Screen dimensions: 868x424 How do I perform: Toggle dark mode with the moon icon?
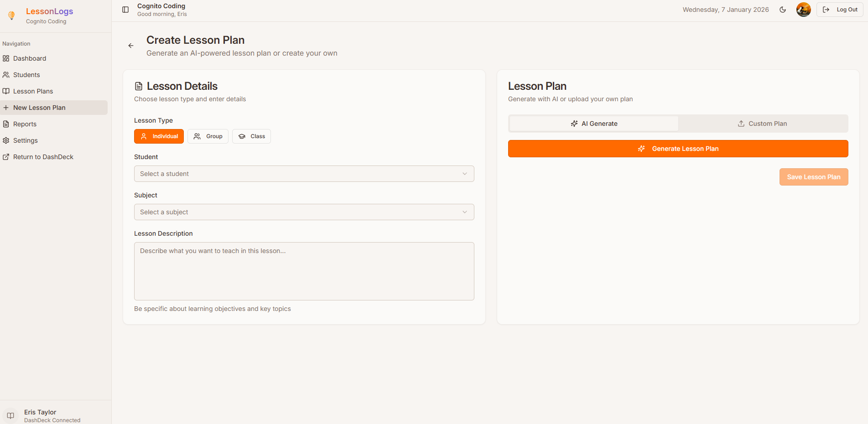tap(783, 9)
